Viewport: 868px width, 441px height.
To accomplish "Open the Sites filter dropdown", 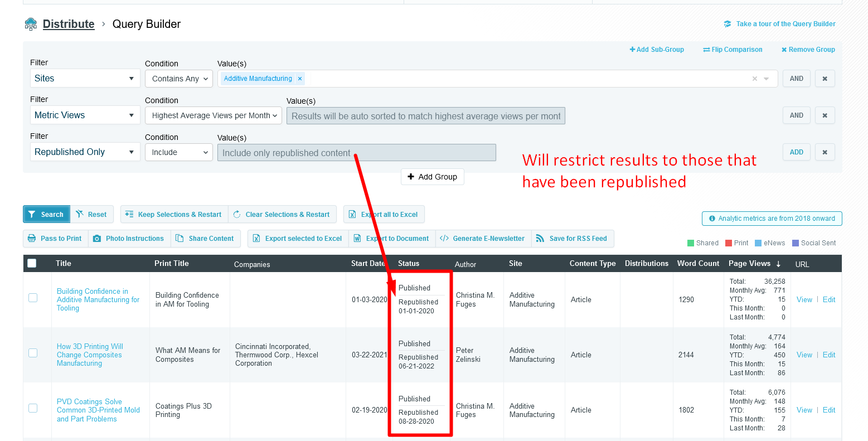I will pyautogui.click(x=85, y=79).
